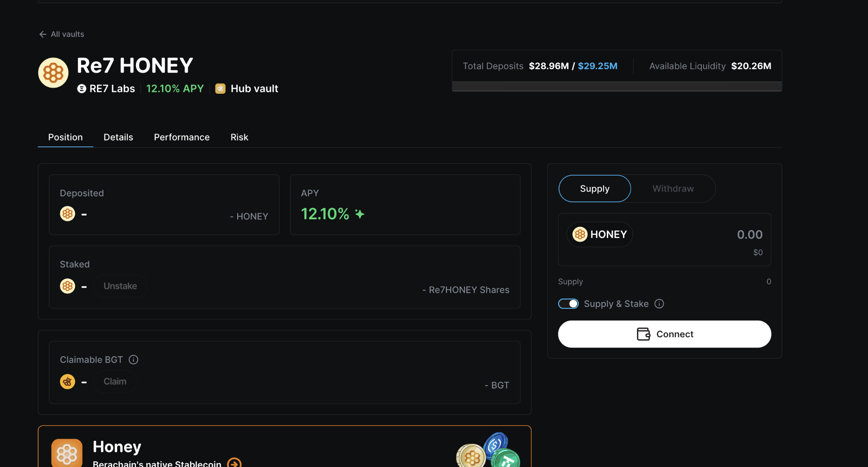Click the 0.00 supply amount input
The width and height of the screenshot is (868, 467).
click(749, 235)
